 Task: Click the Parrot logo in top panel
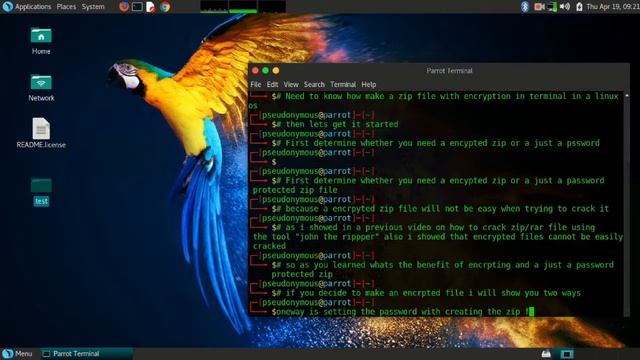pos(7,7)
